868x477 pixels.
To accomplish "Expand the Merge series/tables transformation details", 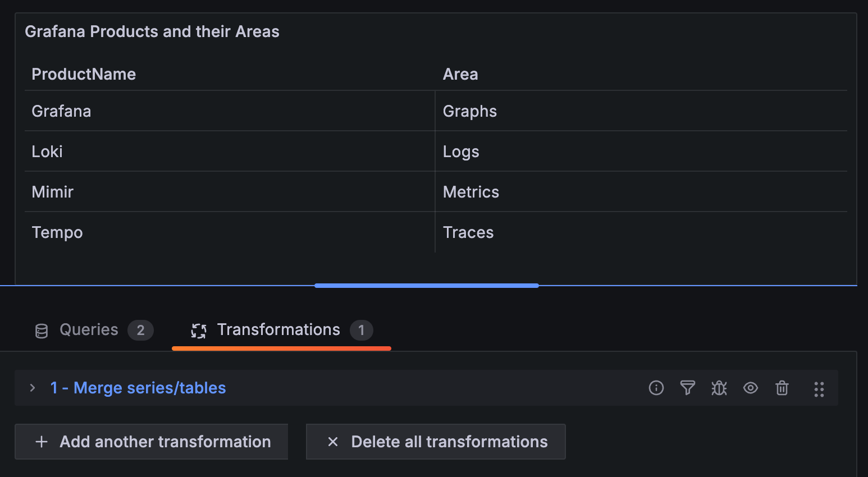I will click(x=32, y=388).
